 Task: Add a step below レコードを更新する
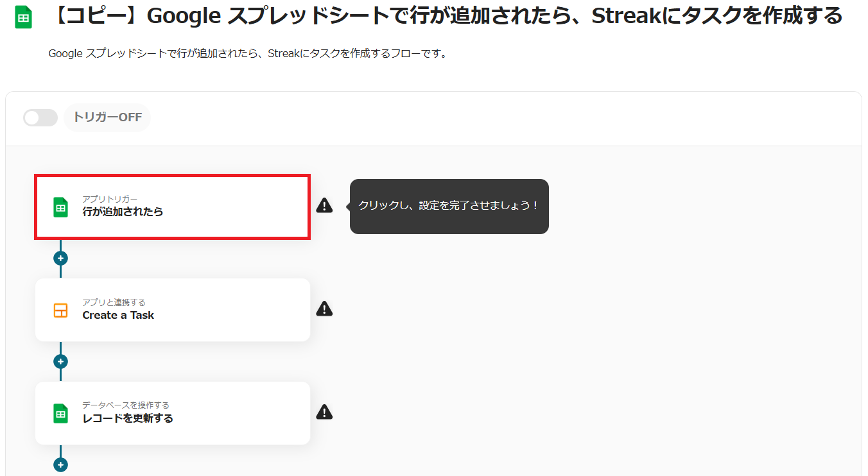[x=60, y=464]
